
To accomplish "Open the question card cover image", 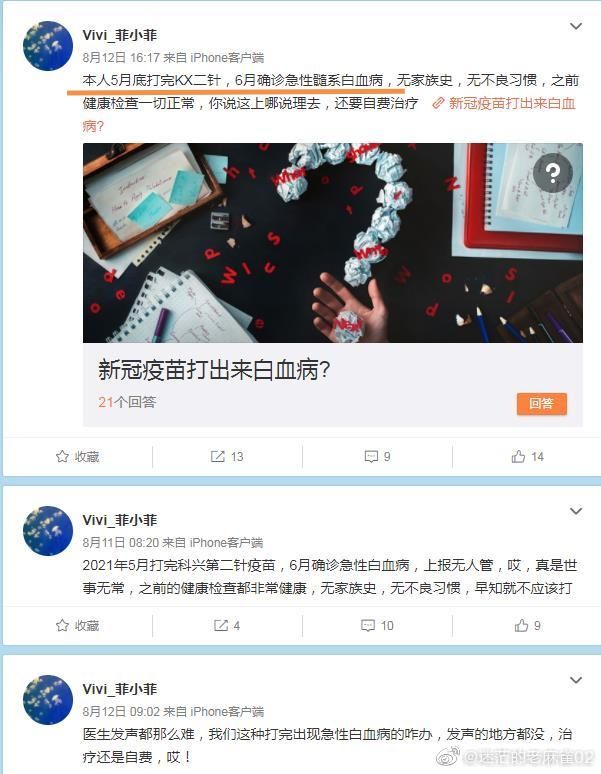I will click(x=333, y=243).
